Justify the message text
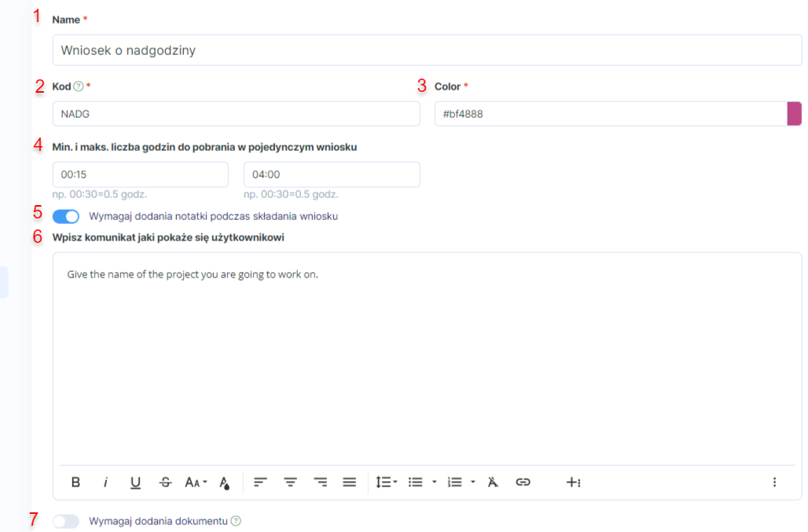This screenshot has width=808, height=532. [350, 482]
